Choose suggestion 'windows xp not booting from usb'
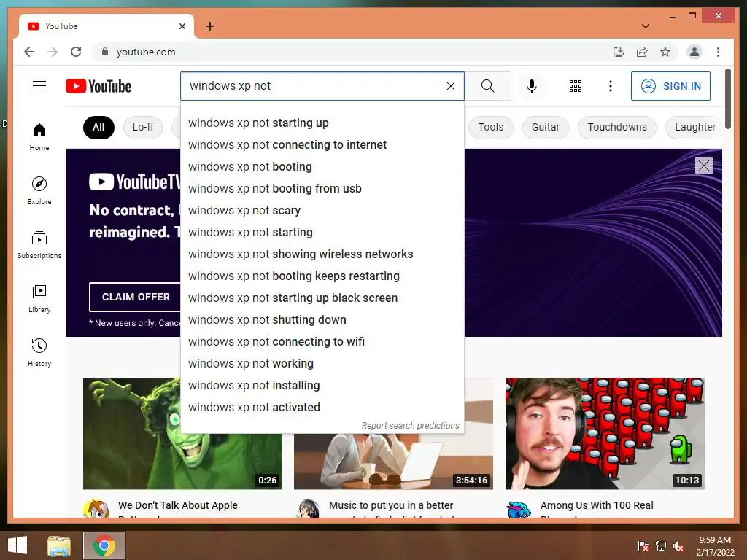 point(322,189)
